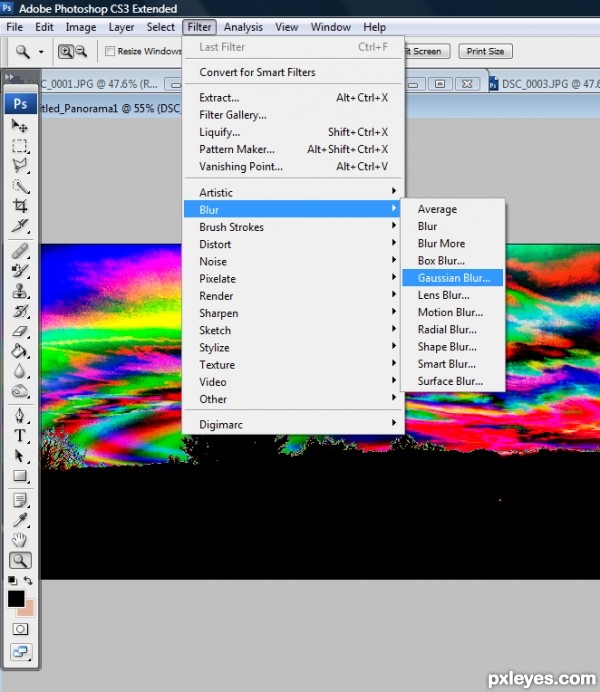Open the Analysis menu

coord(243,27)
